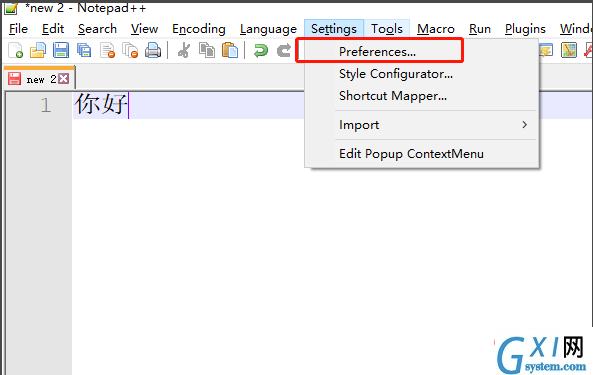Screen dimensions: 593x375
Task: Open the Tools menu
Action: (387, 29)
